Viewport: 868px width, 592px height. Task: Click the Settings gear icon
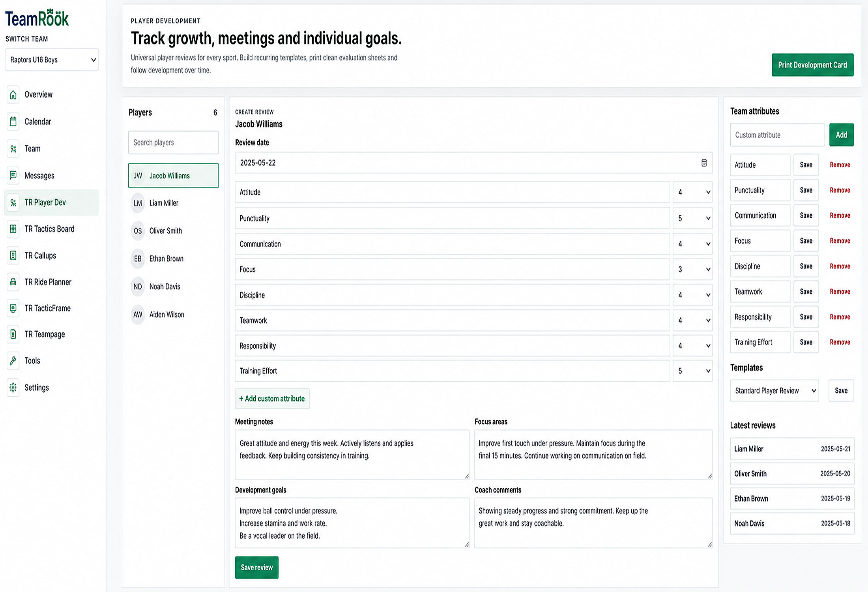click(13, 388)
